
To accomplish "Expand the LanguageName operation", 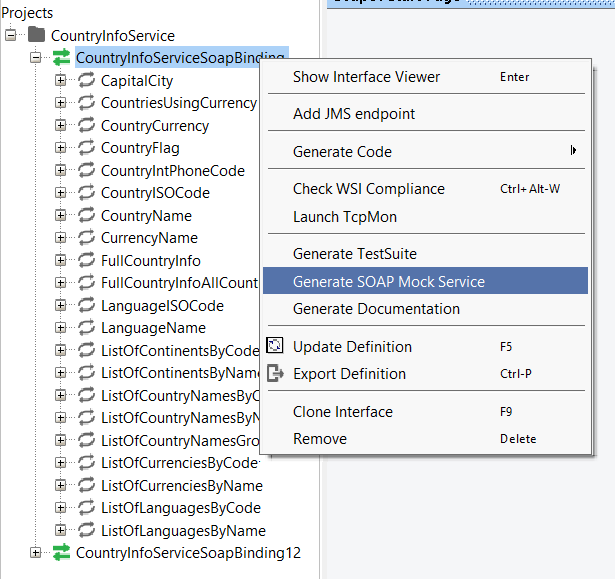I will pyautogui.click(x=60, y=328).
